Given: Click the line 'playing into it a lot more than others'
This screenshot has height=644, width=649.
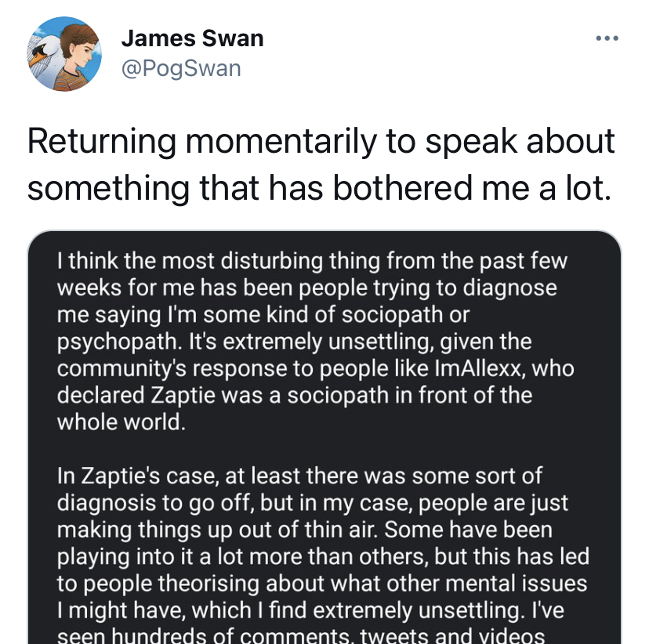Looking at the screenshot, I should point(323,556).
